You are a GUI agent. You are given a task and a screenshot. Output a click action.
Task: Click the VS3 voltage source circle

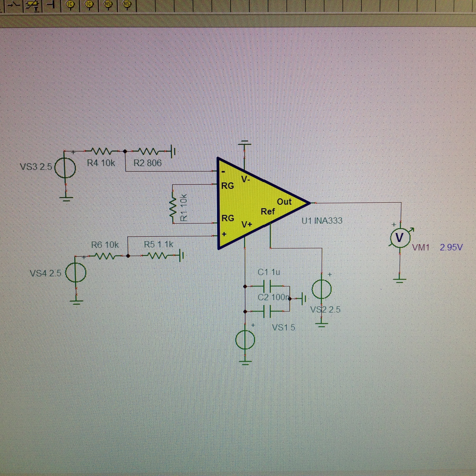pos(65,168)
